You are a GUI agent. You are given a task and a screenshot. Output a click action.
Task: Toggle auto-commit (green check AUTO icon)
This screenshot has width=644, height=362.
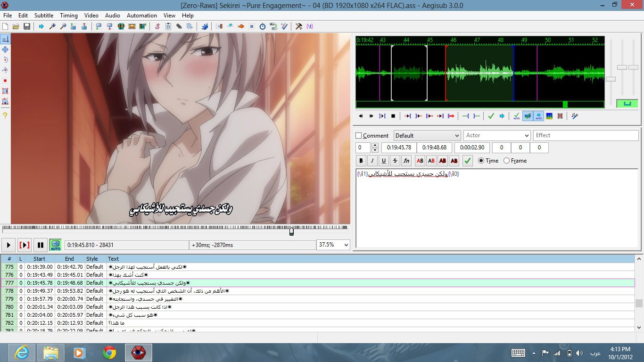[517, 116]
